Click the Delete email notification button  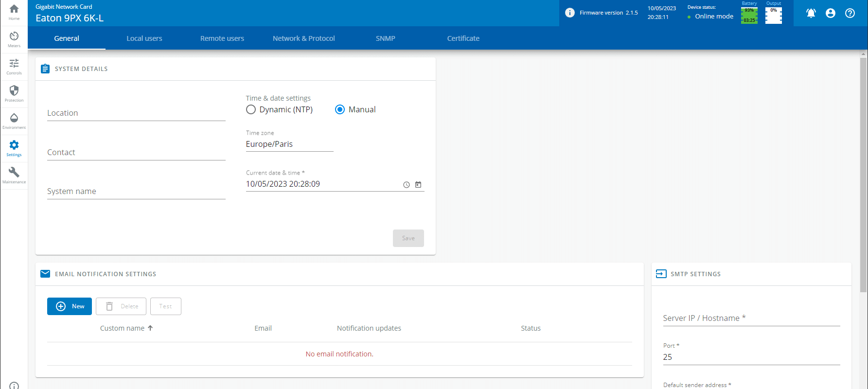click(121, 306)
